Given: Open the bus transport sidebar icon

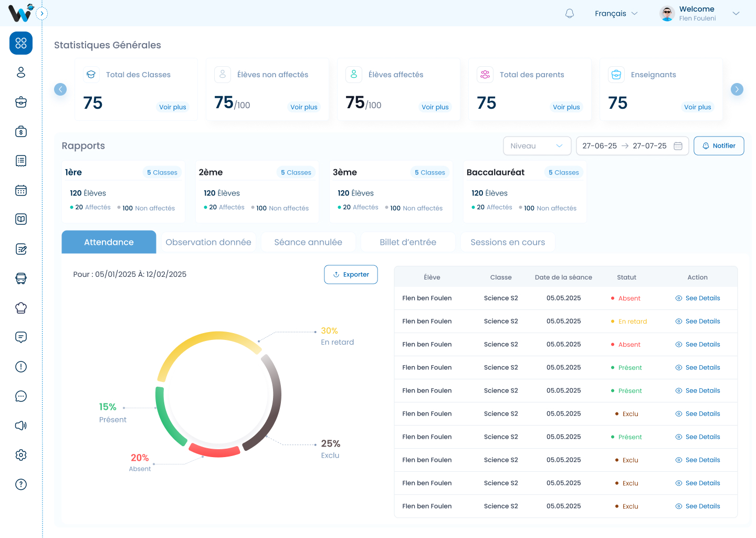Looking at the screenshot, I should (21, 278).
